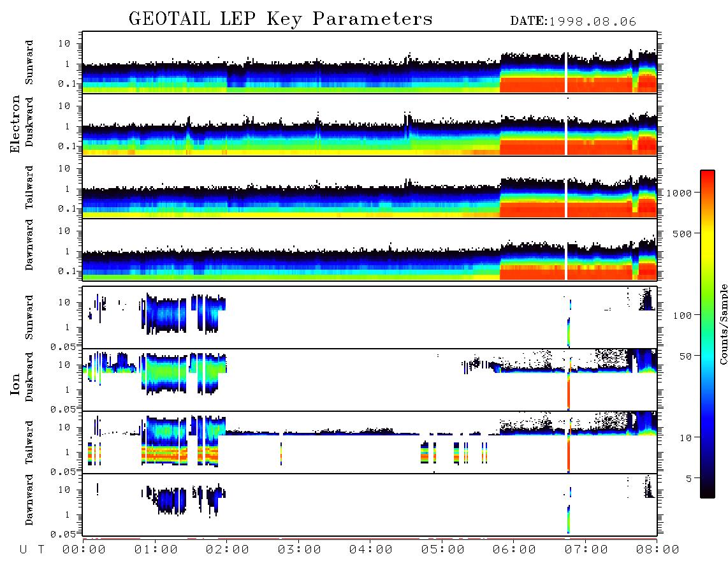Click the Electron "Dawnward" axis label
728x561 pixels.
tap(29, 245)
